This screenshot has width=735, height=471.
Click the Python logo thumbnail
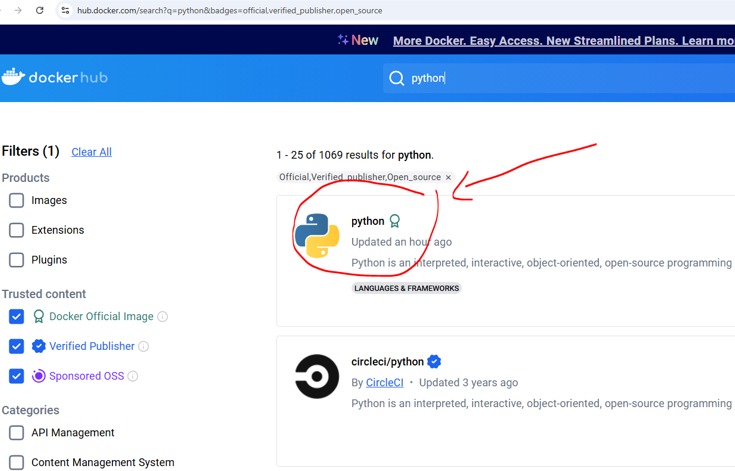[317, 236]
